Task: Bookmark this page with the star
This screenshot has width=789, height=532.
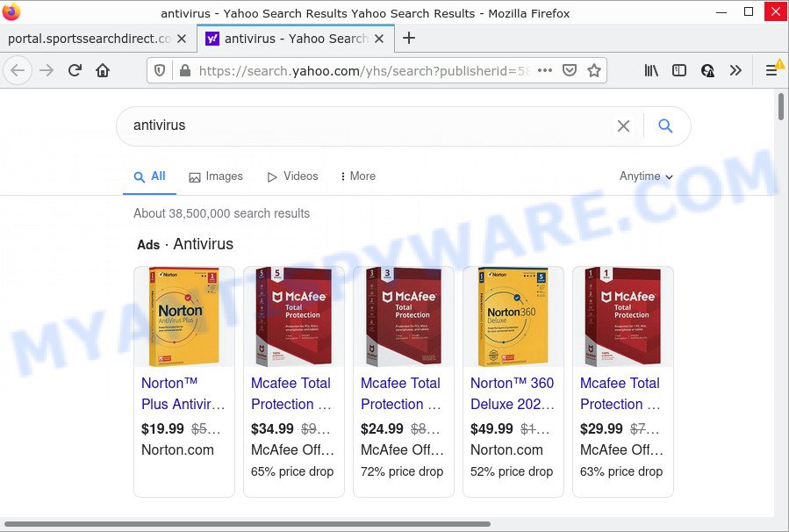Action: pos(594,70)
